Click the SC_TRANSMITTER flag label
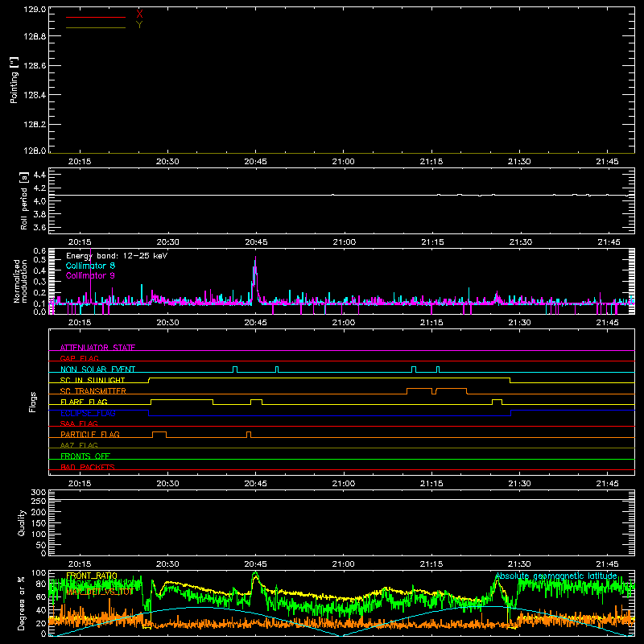644x644 pixels. click(x=93, y=391)
